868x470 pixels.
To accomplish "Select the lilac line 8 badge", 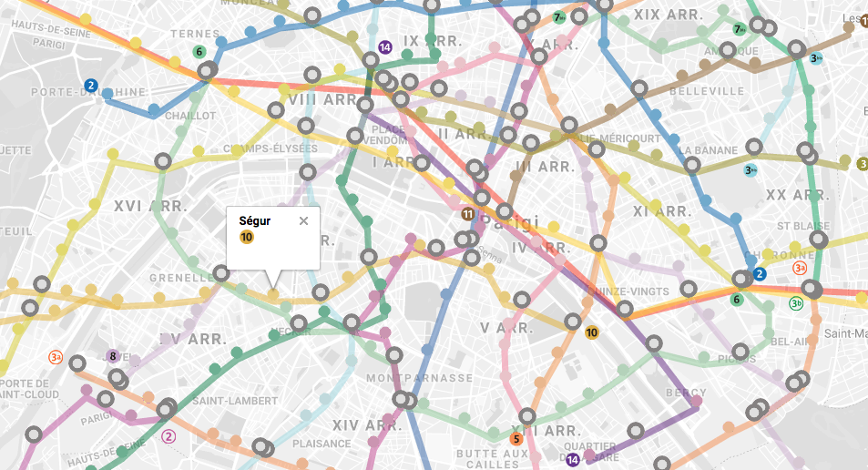I will point(112,356).
